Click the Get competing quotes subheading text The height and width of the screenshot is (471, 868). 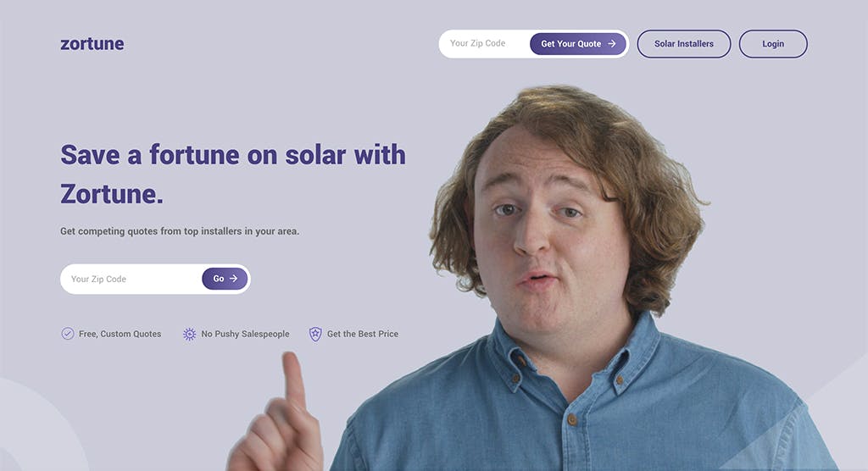tap(180, 230)
